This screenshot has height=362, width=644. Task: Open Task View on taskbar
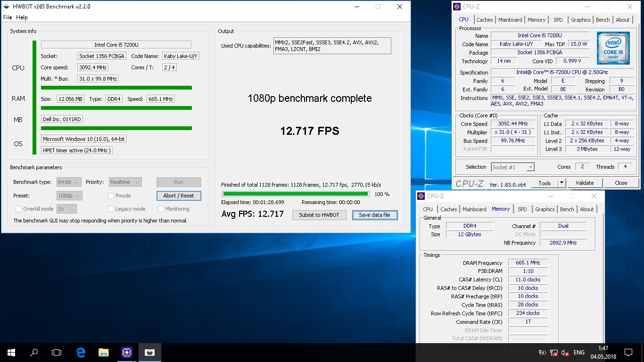[x=57, y=352]
